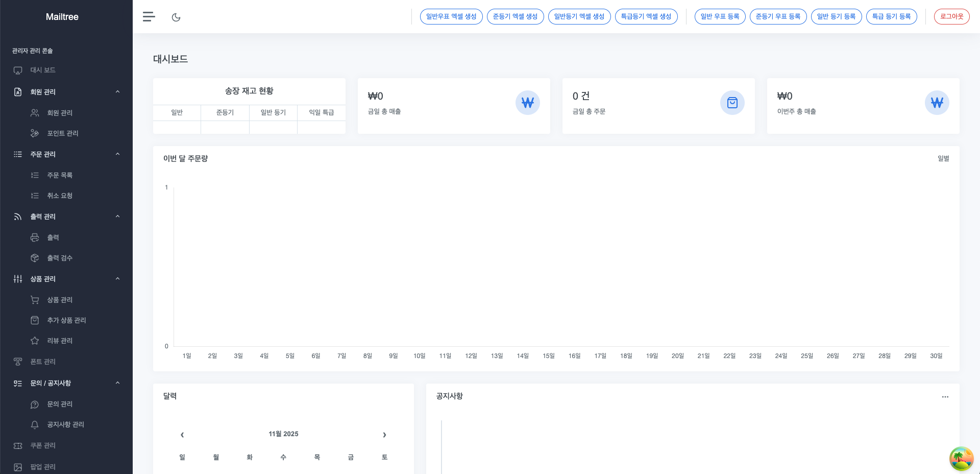Open 출력 printer menu item
Image resolution: width=980 pixels, height=474 pixels.
coord(53,238)
